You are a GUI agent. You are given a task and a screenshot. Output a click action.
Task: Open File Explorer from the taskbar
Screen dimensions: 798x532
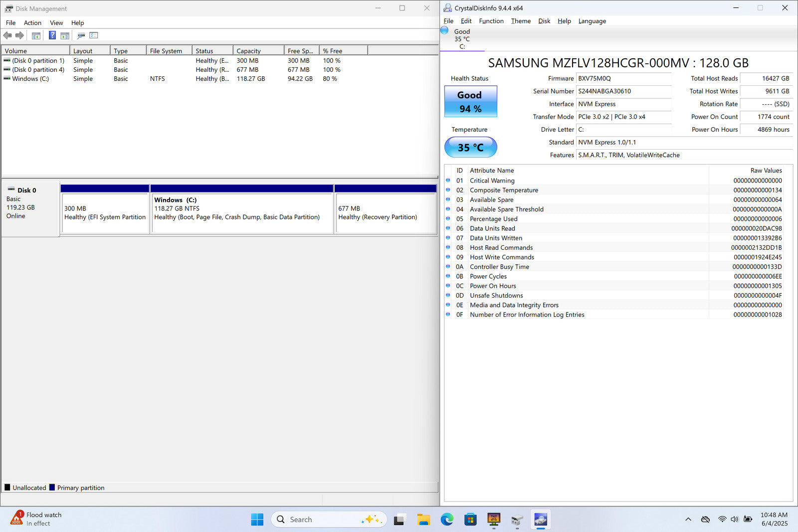[423, 520]
